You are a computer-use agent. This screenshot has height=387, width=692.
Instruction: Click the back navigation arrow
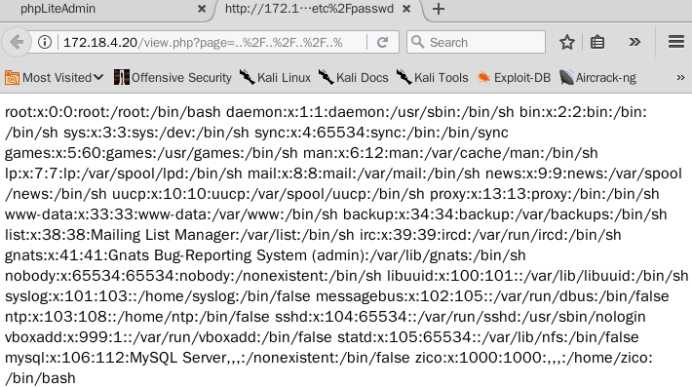tap(17, 42)
